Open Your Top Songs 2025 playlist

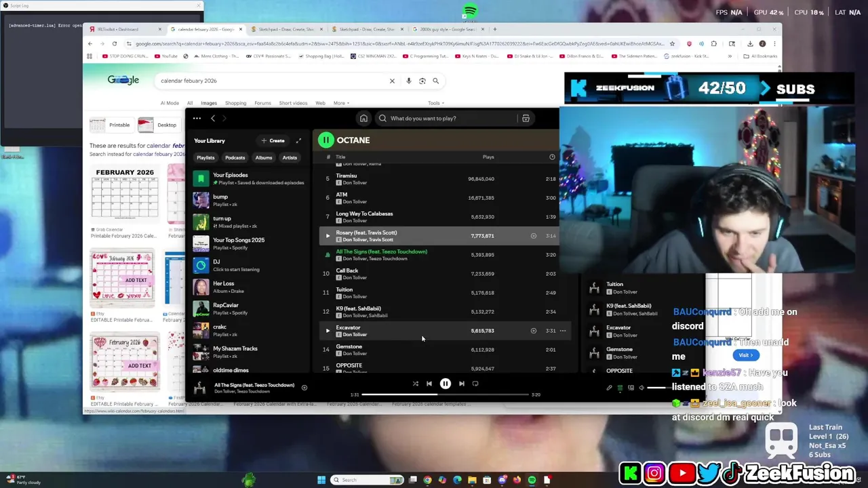point(248,244)
